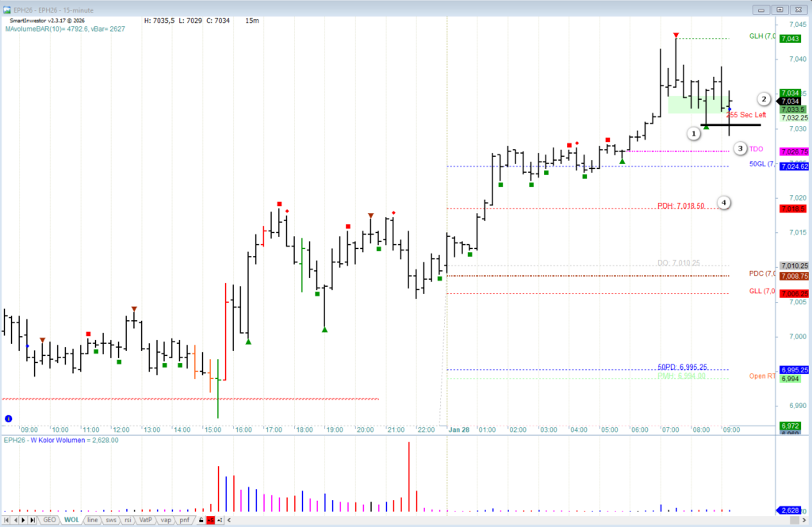
Task: Click the chart window icon in title bar
Action: [x=7, y=10]
